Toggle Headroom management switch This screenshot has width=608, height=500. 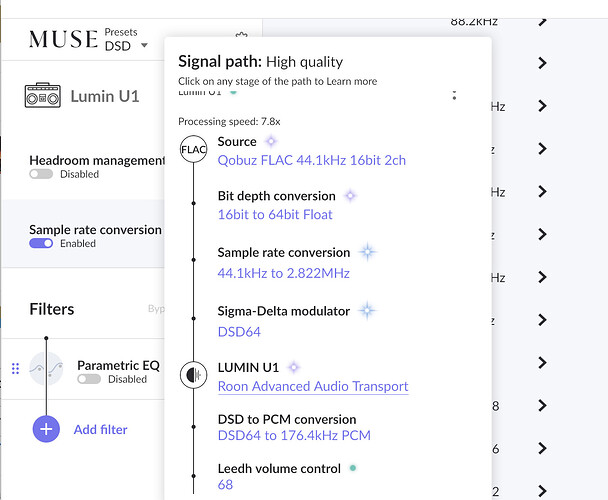point(41,174)
